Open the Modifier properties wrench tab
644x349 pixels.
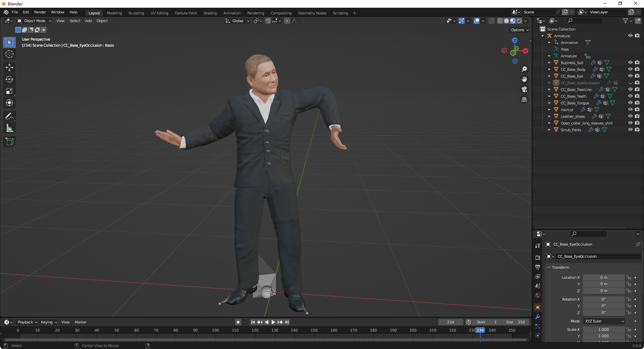538,317
